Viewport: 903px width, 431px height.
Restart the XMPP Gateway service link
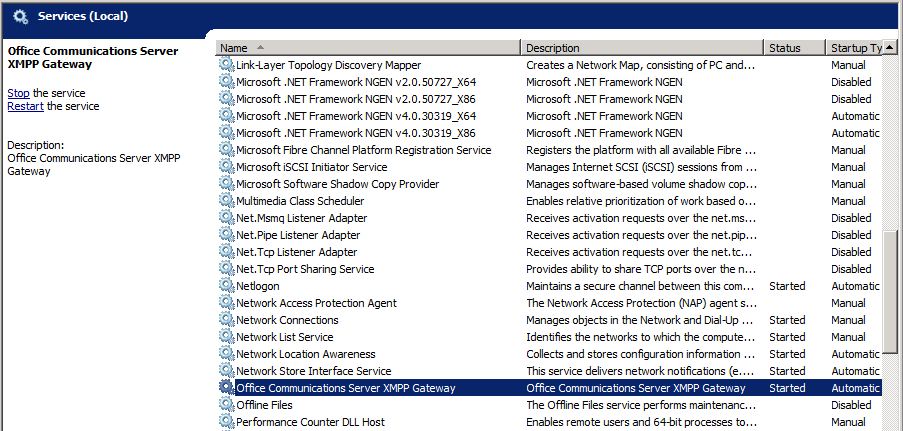click(25, 106)
